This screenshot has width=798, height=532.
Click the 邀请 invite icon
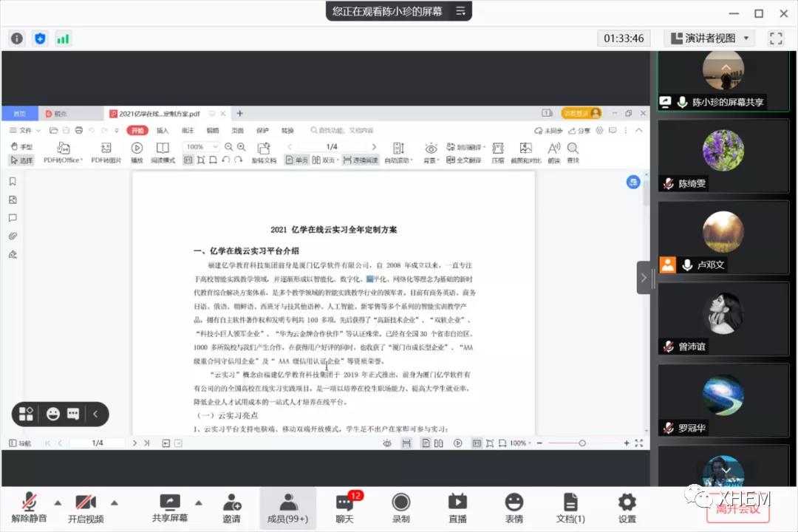[x=231, y=504]
